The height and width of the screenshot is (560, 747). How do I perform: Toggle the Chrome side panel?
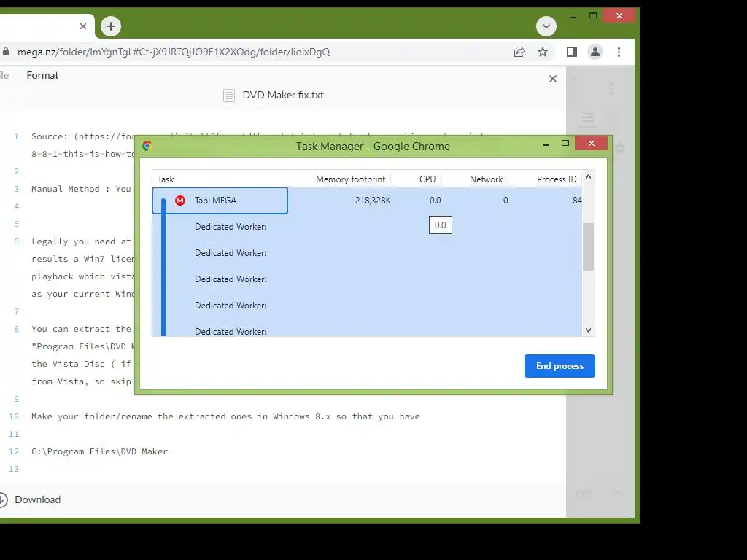pyautogui.click(x=572, y=52)
